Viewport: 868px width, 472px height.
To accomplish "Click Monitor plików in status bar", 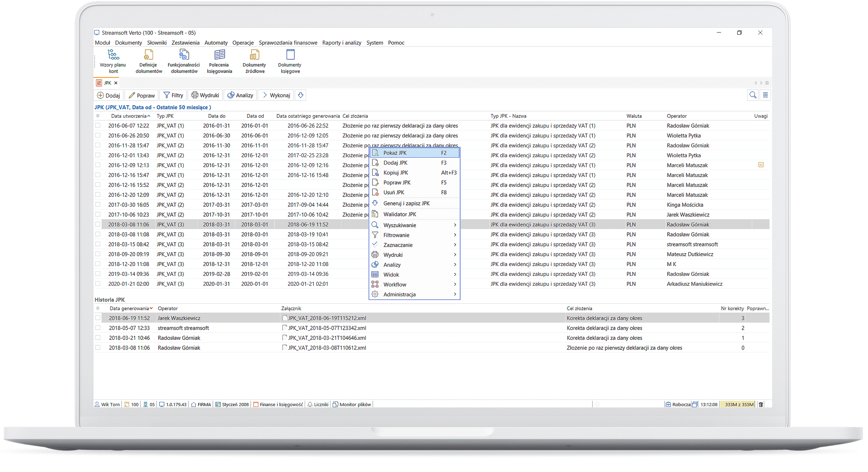I will pos(352,404).
